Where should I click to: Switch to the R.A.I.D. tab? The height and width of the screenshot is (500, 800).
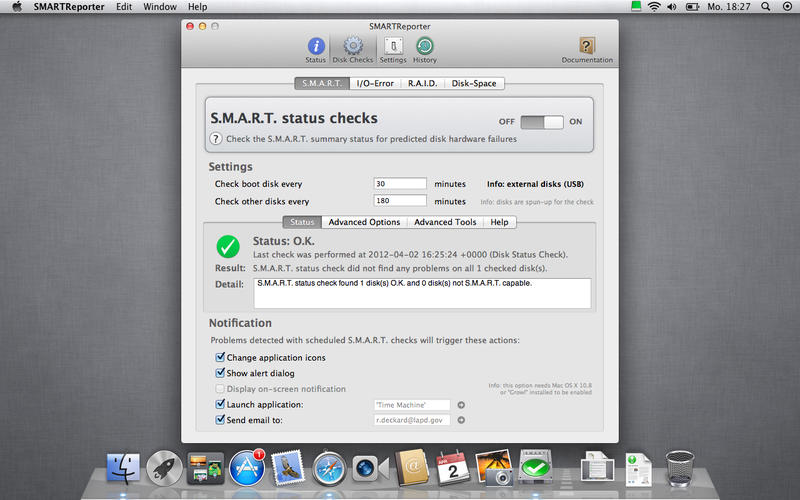tap(422, 83)
